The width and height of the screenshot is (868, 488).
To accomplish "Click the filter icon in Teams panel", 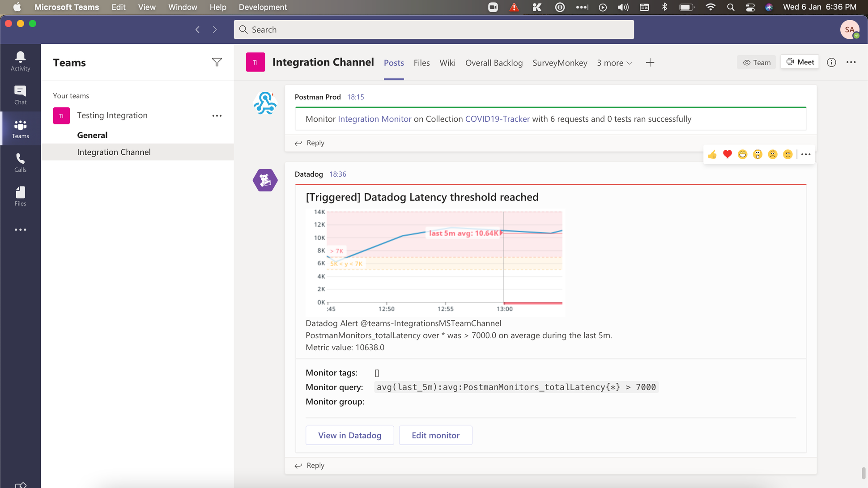I will [217, 62].
